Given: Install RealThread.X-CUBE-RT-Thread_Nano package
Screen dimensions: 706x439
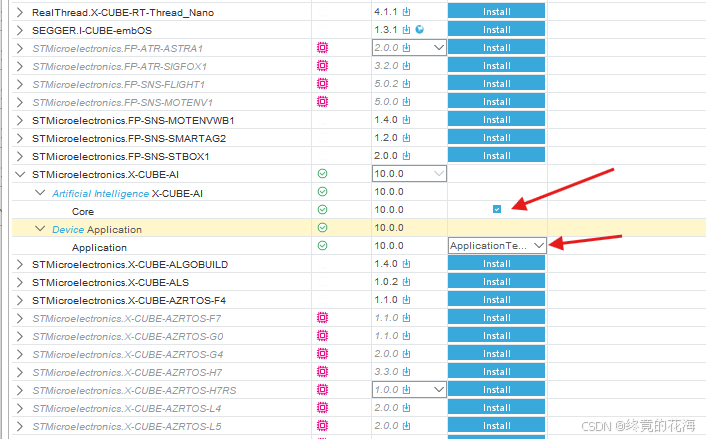Looking at the screenshot, I should (x=496, y=11).
